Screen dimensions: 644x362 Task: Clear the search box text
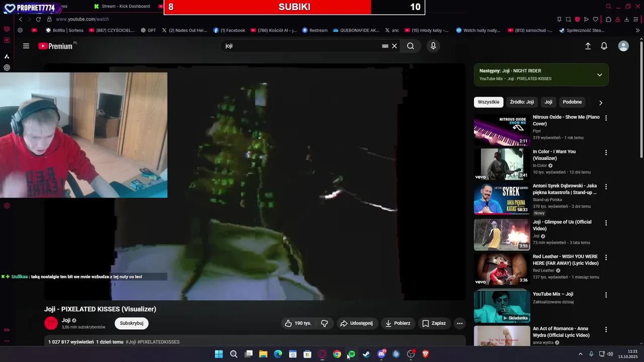pyautogui.click(x=394, y=46)
